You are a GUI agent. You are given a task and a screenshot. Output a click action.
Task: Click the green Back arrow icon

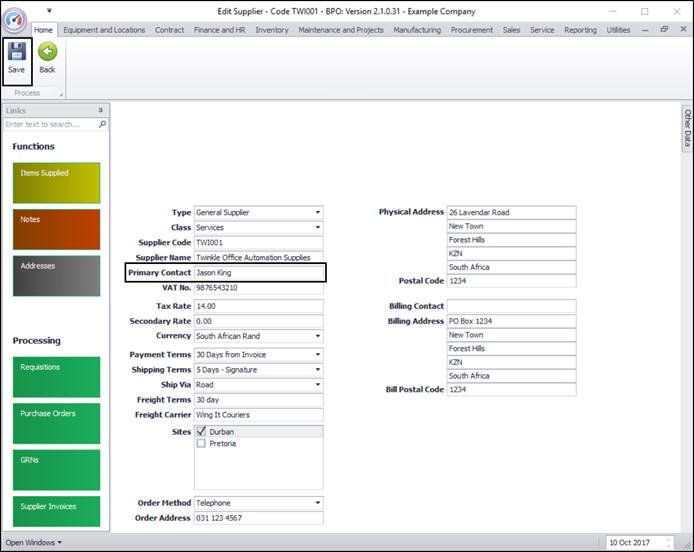click(x=47, y=52)
